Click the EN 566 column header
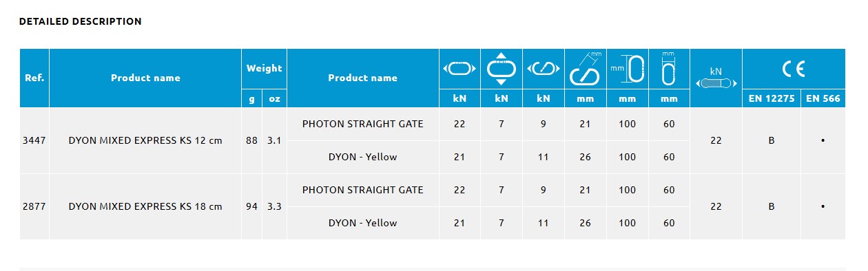 point(823,98)
